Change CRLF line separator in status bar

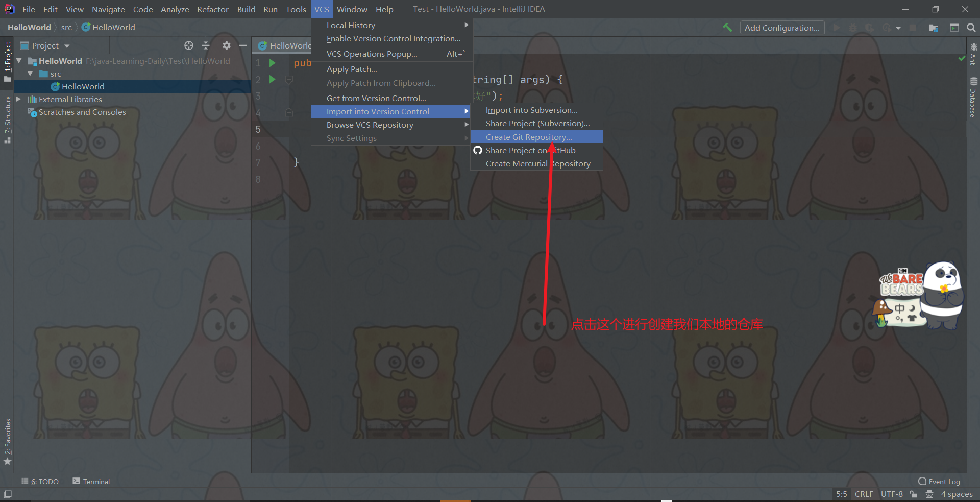[864, 494]
